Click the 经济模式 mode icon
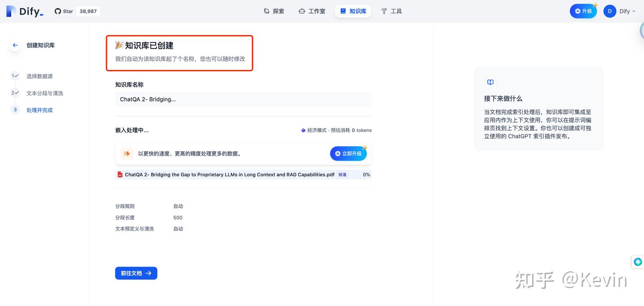 tap(303, 130)
